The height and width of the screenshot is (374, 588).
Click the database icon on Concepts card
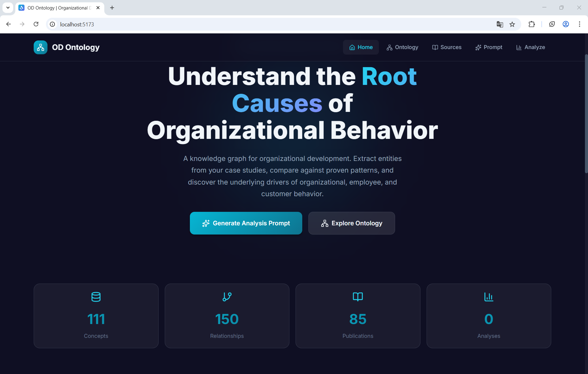coord(96,296)
